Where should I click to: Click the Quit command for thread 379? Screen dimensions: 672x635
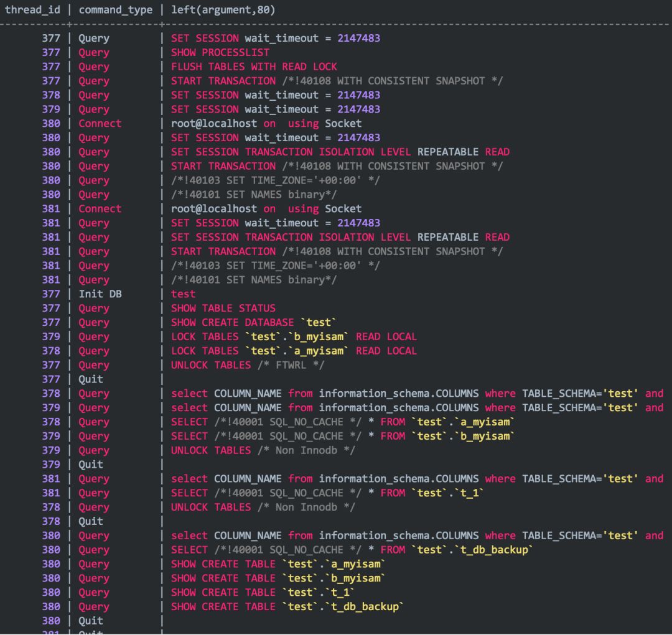91,465
